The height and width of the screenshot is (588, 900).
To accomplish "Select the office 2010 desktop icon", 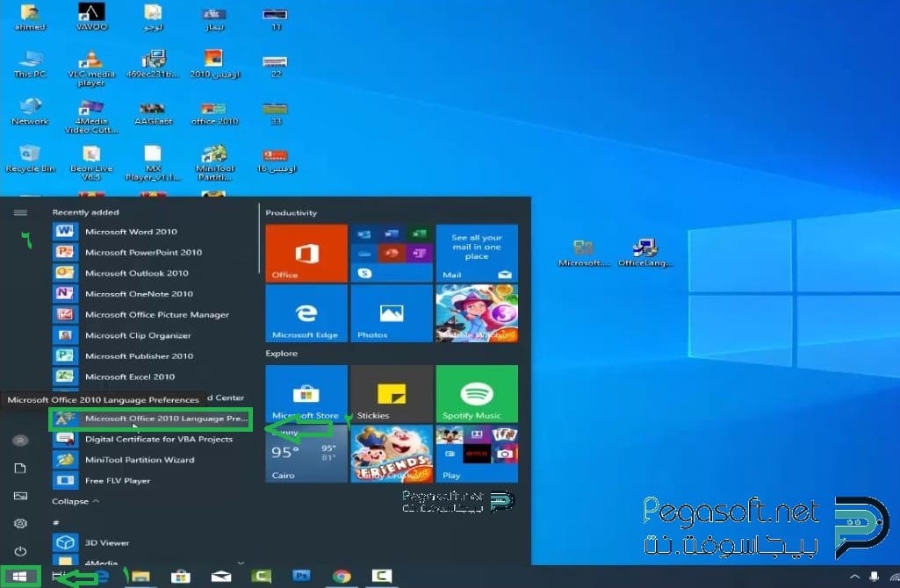I will click(x=214, y=111).
